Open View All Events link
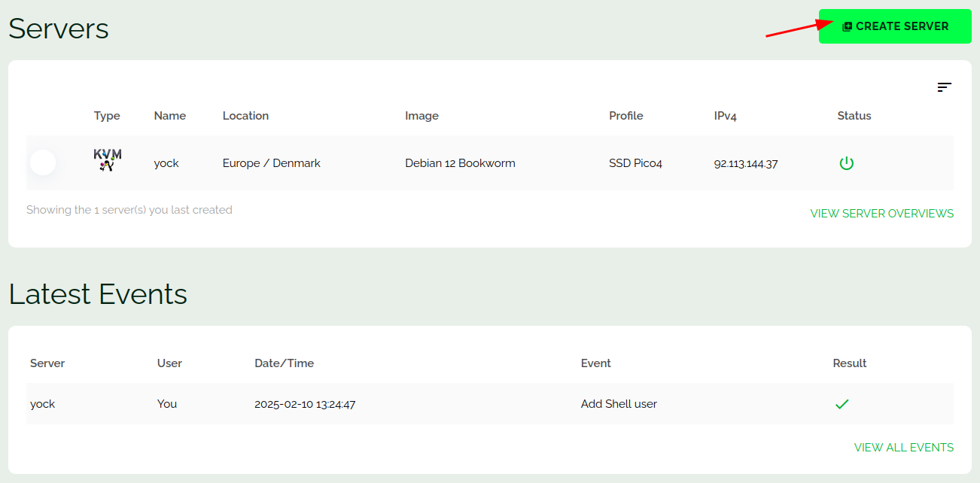 tap(903, 448)
